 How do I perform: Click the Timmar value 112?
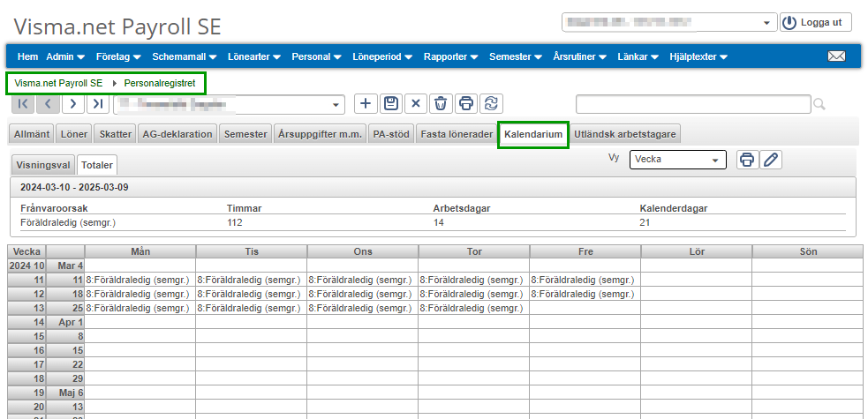point(235,223)
